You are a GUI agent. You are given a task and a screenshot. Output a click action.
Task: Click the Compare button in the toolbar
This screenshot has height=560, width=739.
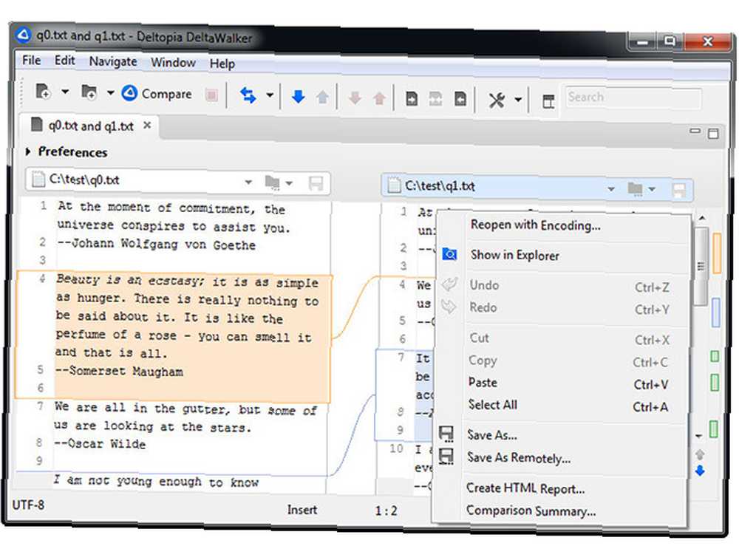[x=157, y=94]
